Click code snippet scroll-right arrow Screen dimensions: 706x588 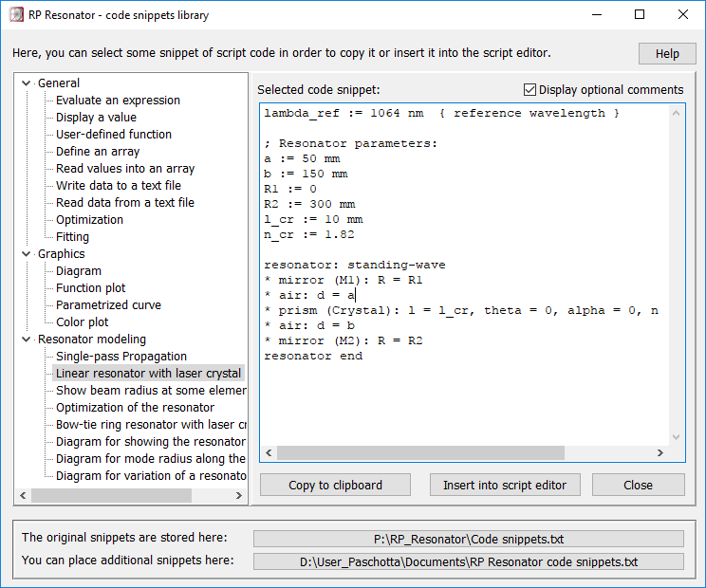[660, 453]
